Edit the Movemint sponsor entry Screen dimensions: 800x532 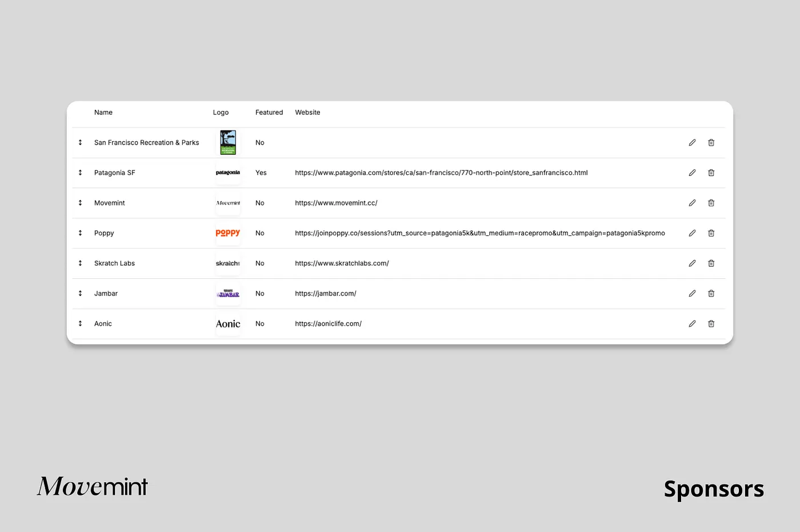click(692, 203)
